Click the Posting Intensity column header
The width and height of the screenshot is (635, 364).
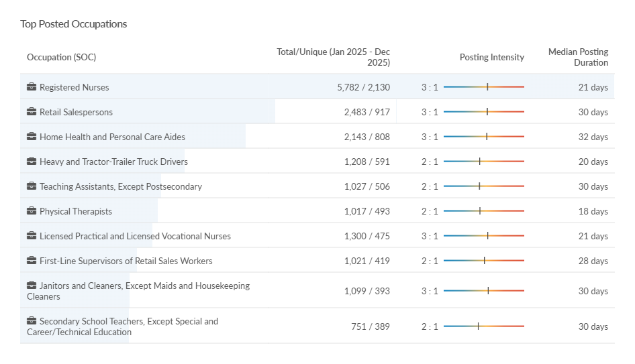491,57
